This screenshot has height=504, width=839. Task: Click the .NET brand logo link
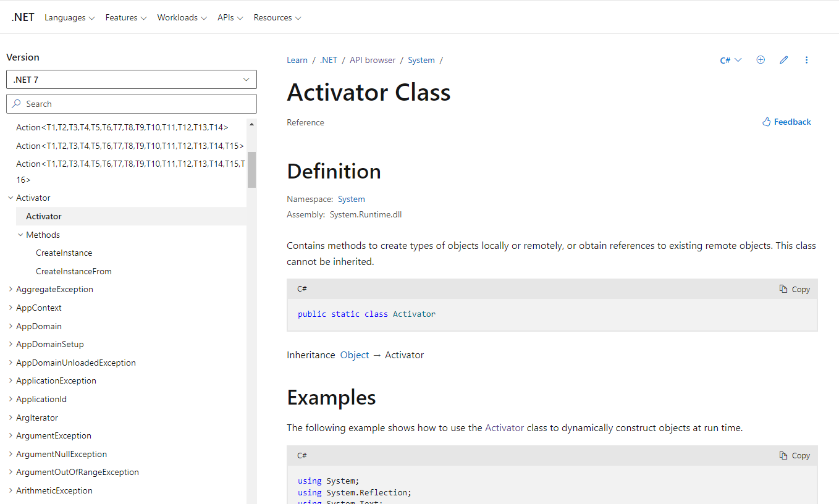point(23,17)
